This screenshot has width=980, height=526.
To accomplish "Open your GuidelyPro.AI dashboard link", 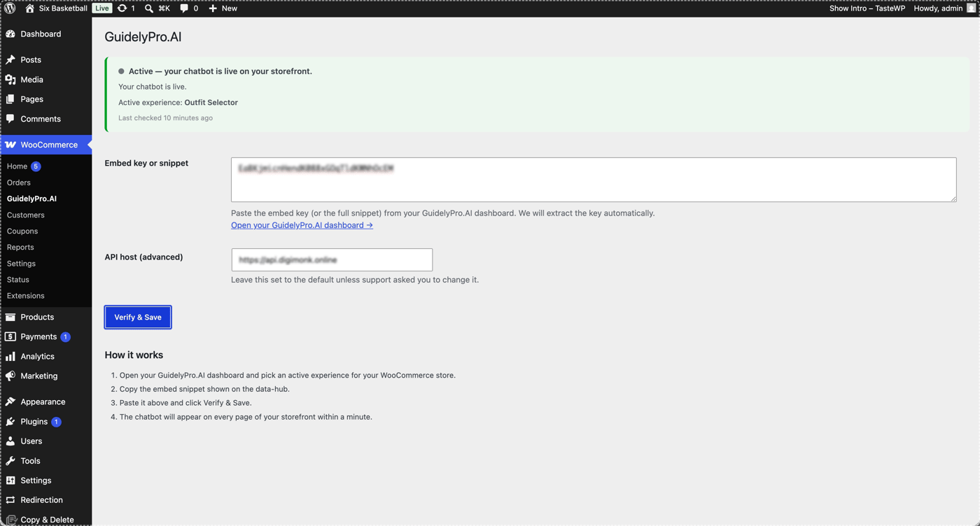I will coord(302,225).
